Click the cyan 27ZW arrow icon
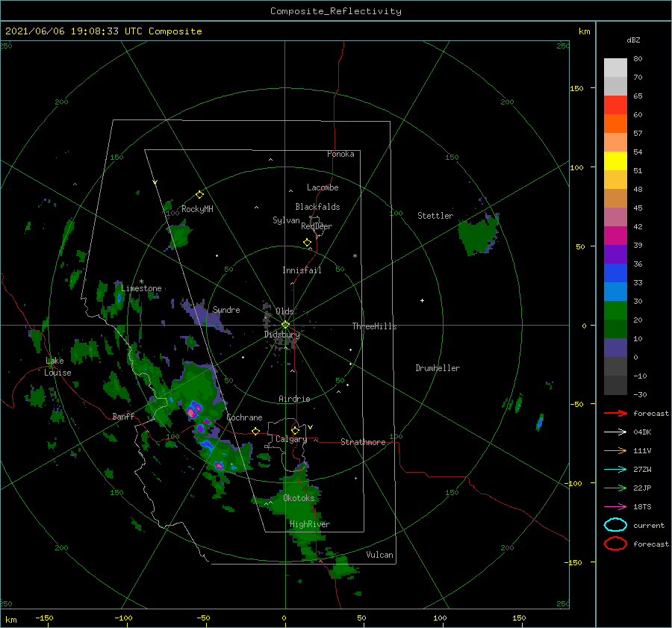 coord(615,470)
